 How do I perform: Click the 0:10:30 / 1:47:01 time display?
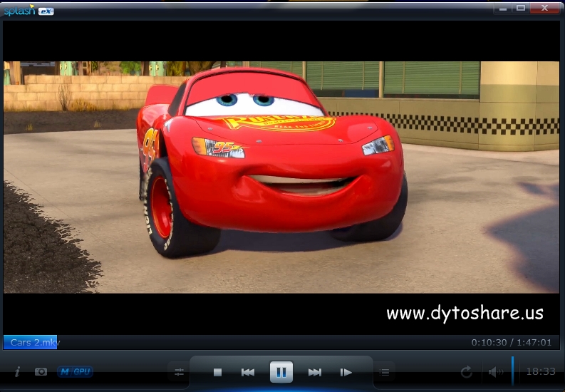click(512, 342)
